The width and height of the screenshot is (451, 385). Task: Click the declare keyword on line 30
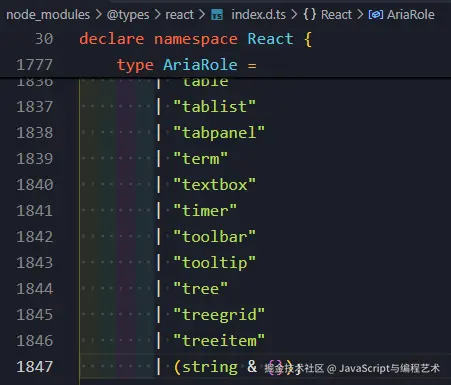tap(112, 39)
